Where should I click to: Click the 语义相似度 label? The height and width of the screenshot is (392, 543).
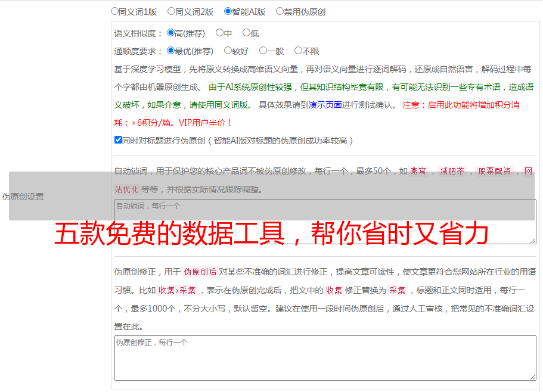coord(138,33)
